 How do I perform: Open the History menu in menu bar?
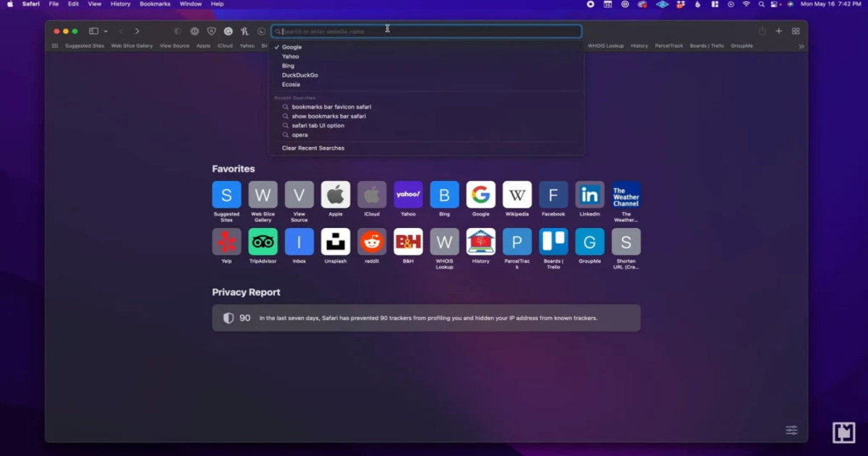pyautogui.click(x=120, y=4)
